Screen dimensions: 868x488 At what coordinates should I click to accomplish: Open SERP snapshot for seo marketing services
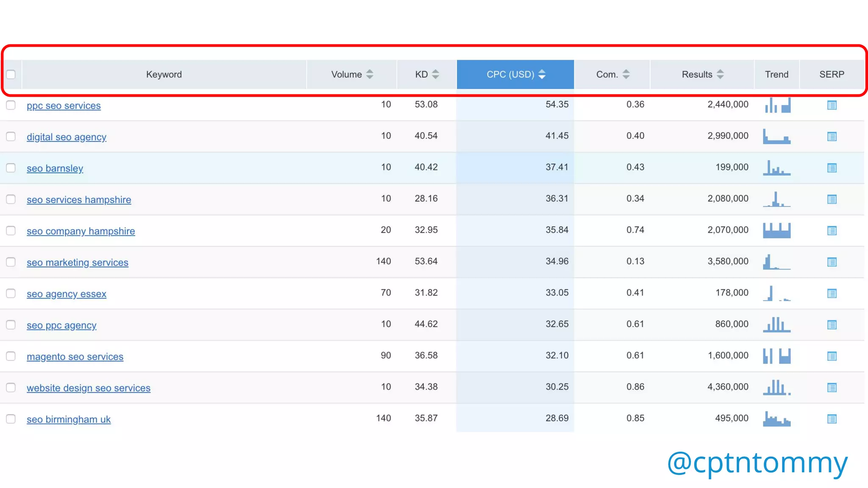coord(832,262)
